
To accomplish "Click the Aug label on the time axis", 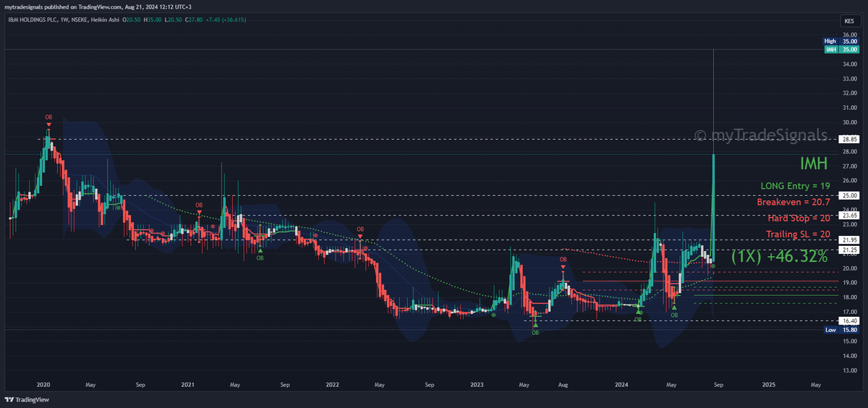I will coord(562,386).
